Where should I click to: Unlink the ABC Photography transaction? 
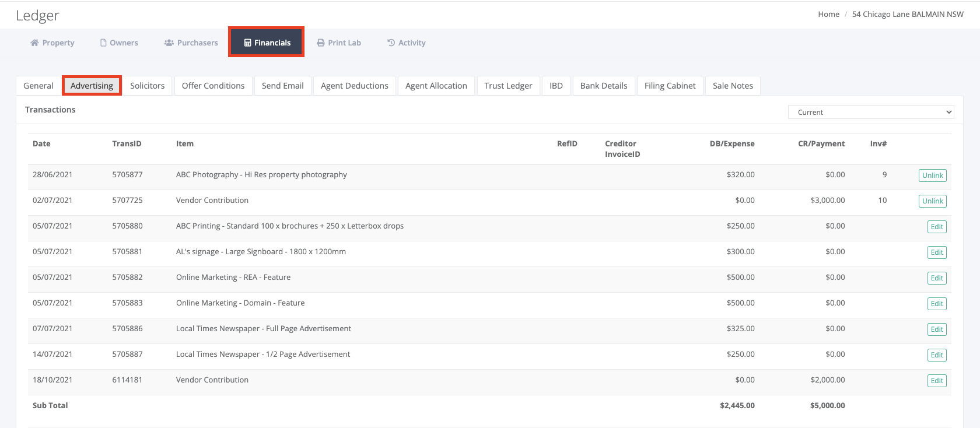click(933, 176)
